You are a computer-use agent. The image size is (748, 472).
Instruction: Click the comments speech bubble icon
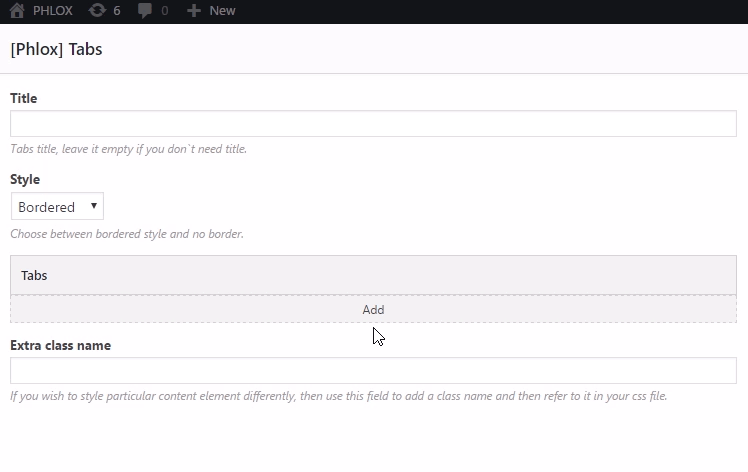pyautogui.click(x=145, y=10)
